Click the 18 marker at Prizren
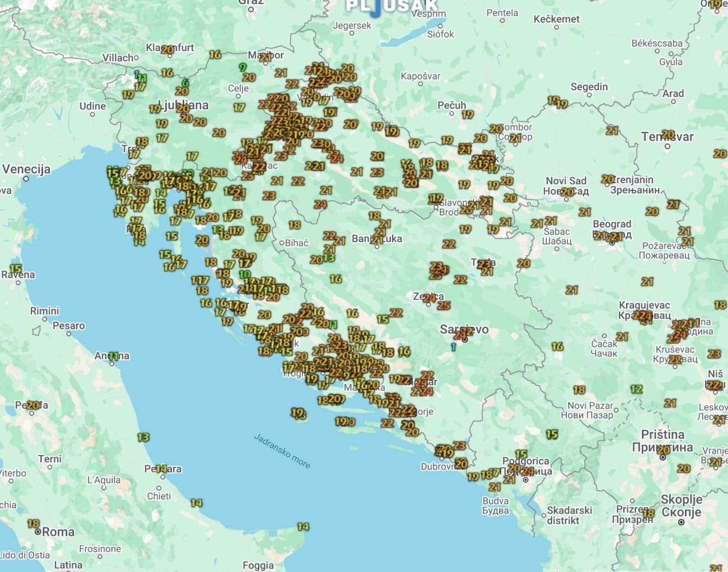Screen dimensions: 728x572 (648, 513)
